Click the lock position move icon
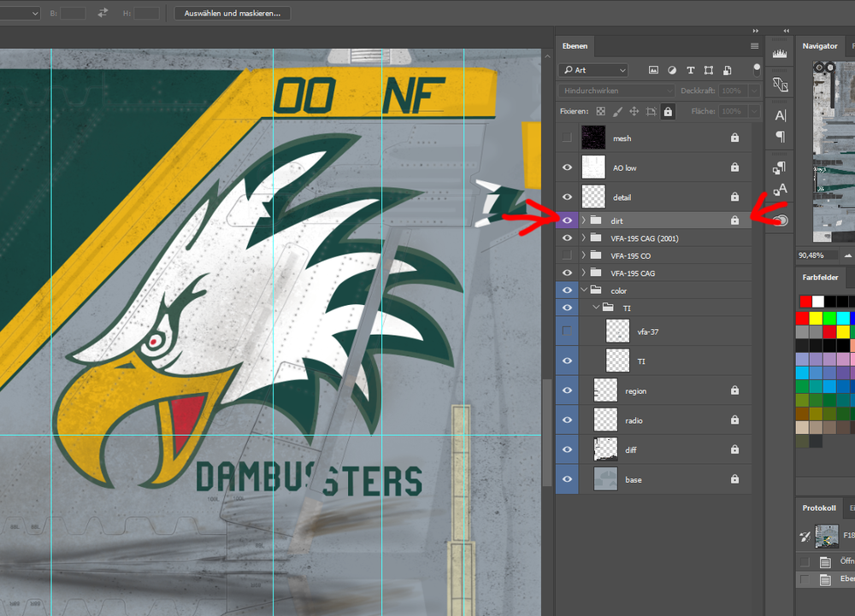Image resolution: width=855 pixels, height=616 pixels. (634, 111)
